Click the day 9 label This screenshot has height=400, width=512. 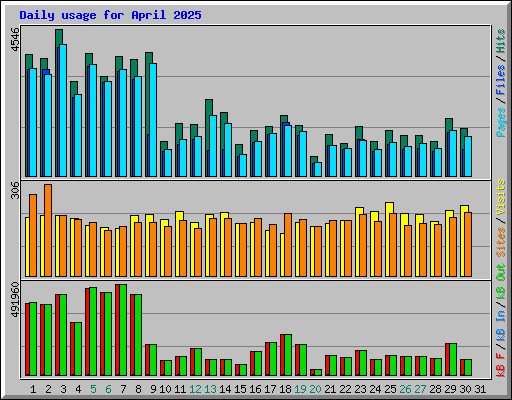(x=153, y=389)
